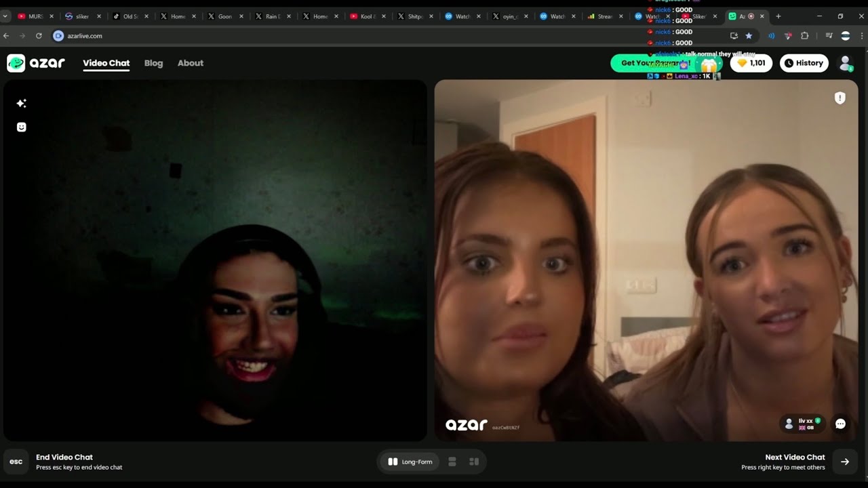Open the About nav item

pos(191,63)
